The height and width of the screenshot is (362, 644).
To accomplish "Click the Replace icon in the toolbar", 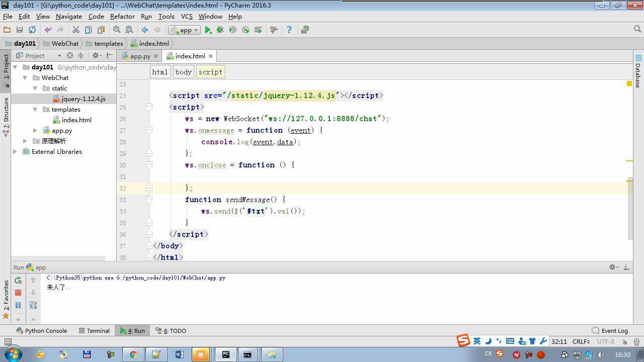I will [x=129, y=30].
